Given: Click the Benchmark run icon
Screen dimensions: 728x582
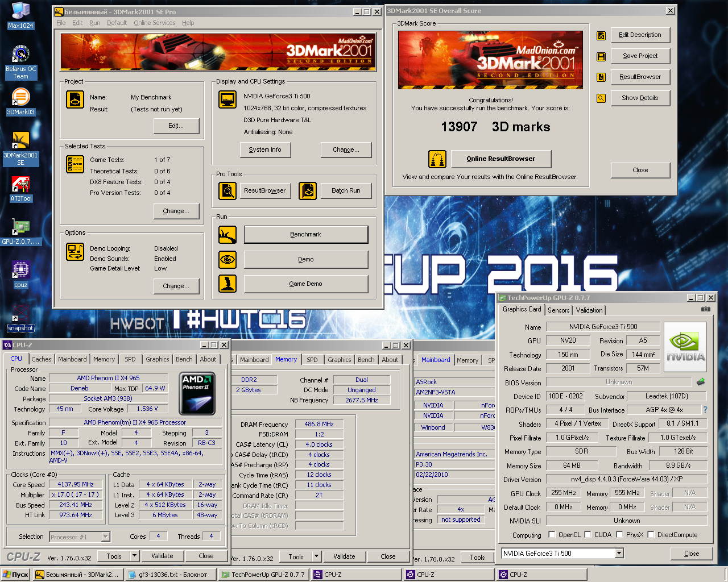Looking at the screenshot, I should tap(227, 234).
